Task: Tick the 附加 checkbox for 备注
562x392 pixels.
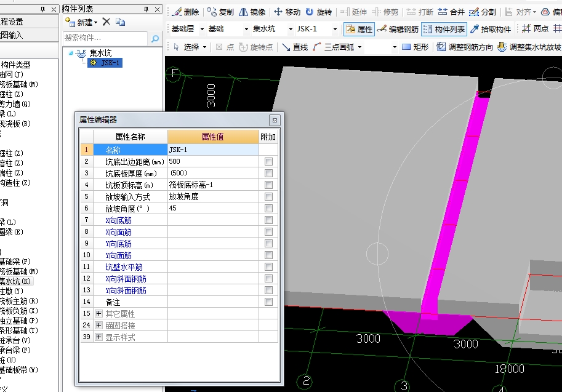Action: (x=268, y=302)
